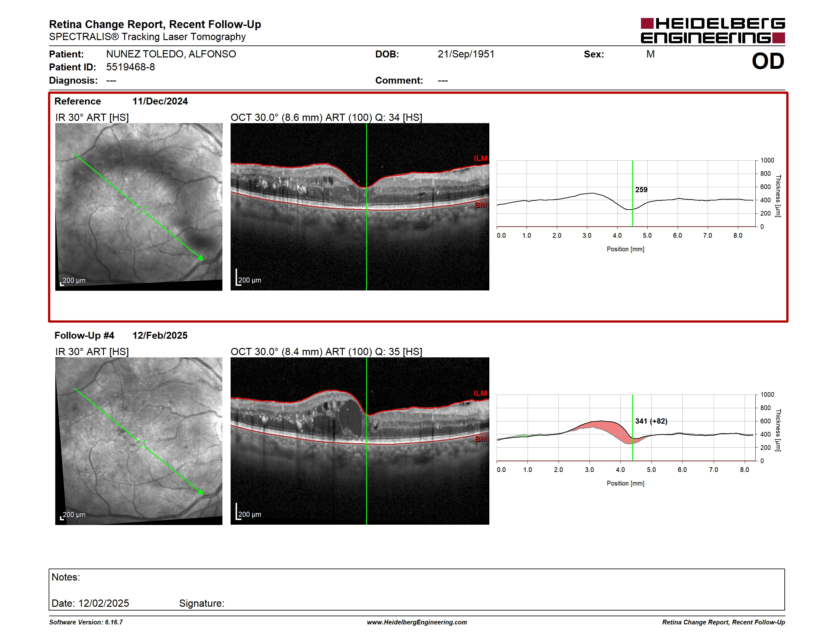Click thickness value 341 (+82) in Follow-Up graph
This screenshot has height=644, width=834.
coord(651,421)
